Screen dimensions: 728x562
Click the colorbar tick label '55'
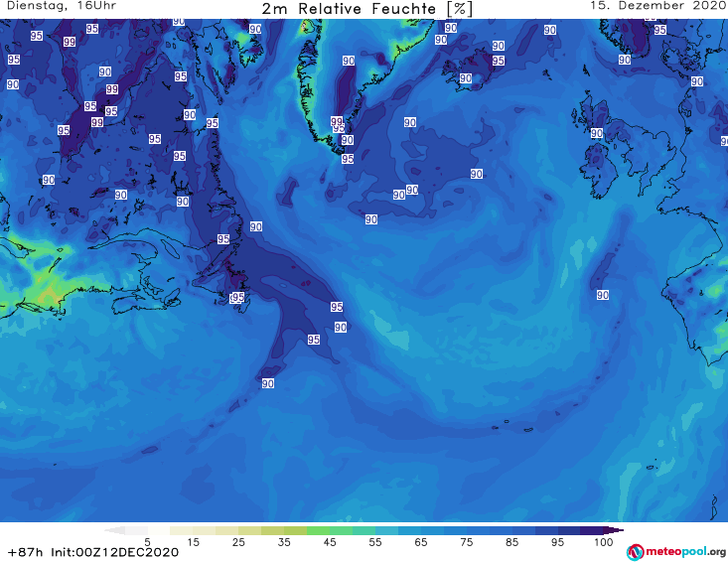375,542
